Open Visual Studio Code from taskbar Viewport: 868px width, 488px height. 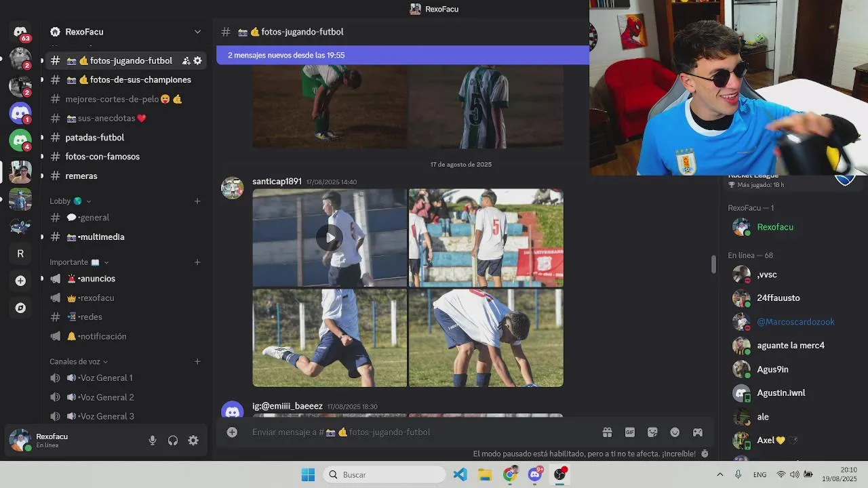tap(460, 474)
